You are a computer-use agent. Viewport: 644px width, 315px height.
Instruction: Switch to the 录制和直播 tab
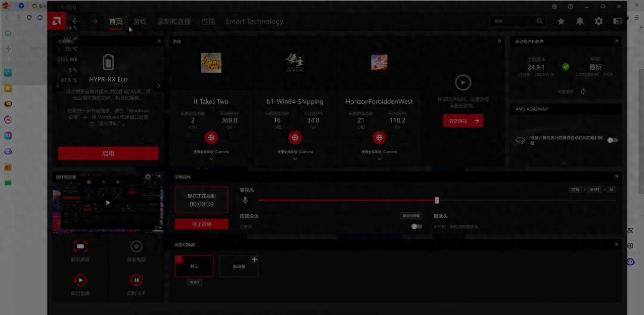174,21
